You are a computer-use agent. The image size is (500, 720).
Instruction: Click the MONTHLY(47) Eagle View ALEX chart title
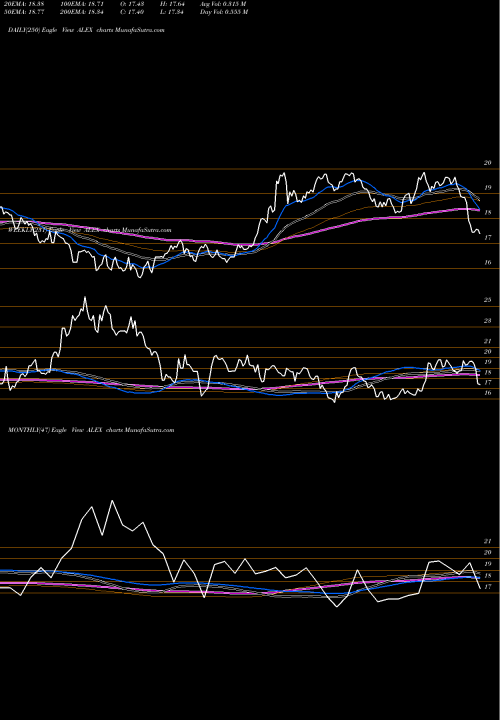pos(91,430)
